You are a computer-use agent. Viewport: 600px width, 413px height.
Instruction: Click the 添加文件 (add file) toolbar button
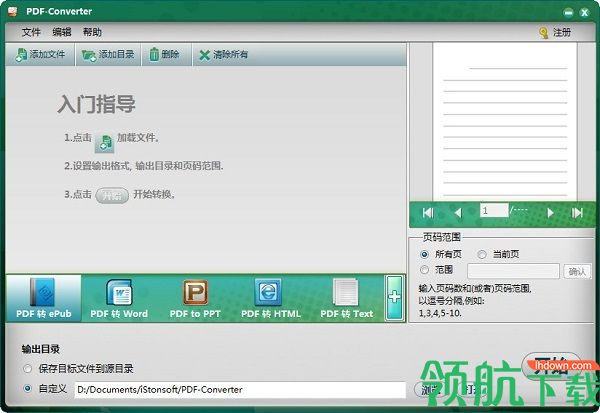[x=40, y=55]
